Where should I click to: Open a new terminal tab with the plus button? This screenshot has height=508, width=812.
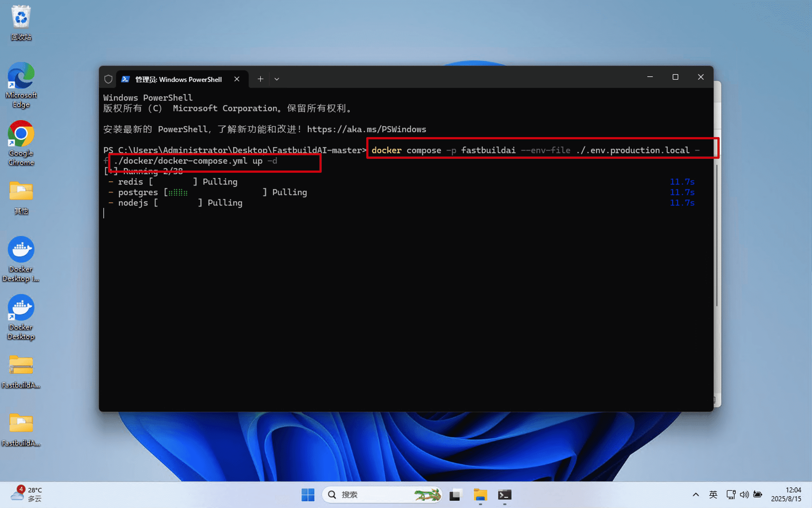pyautogui.click(x=260, y=78)
